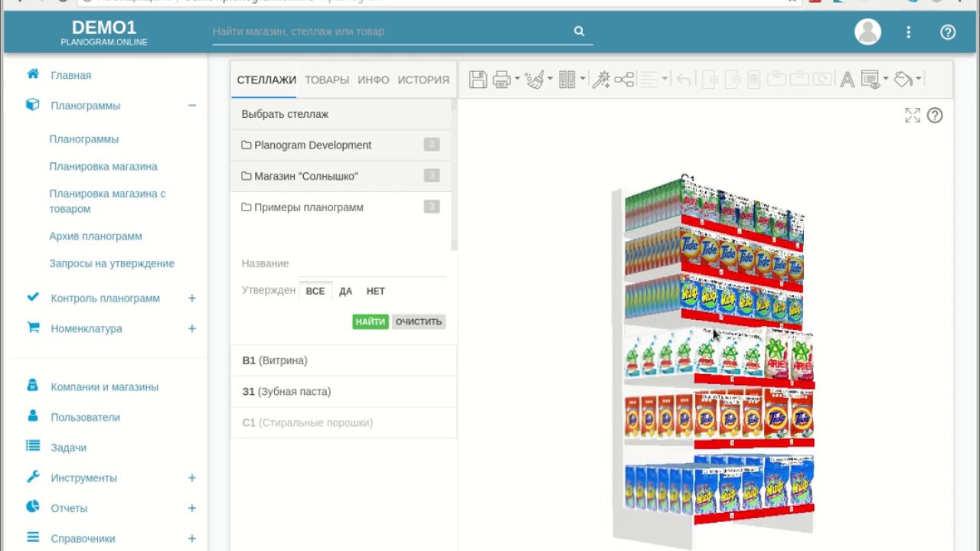Click the user avatar in header

pos(867,31)
